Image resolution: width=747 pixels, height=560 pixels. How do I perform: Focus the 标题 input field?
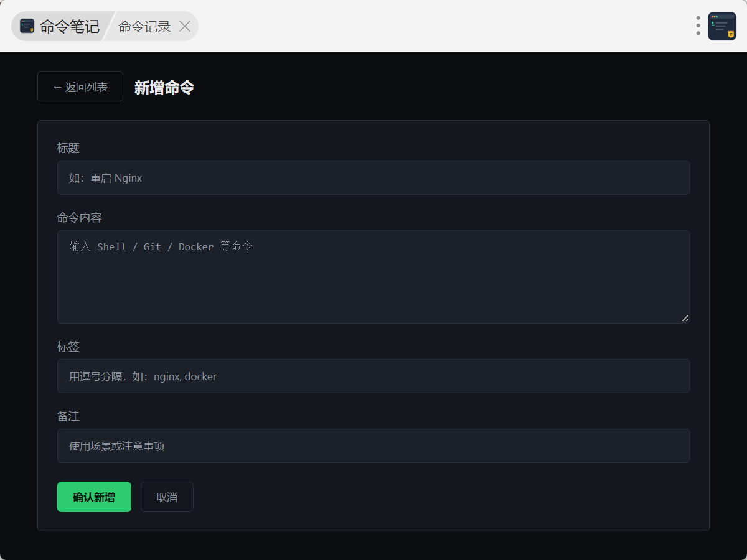(374, 178)
